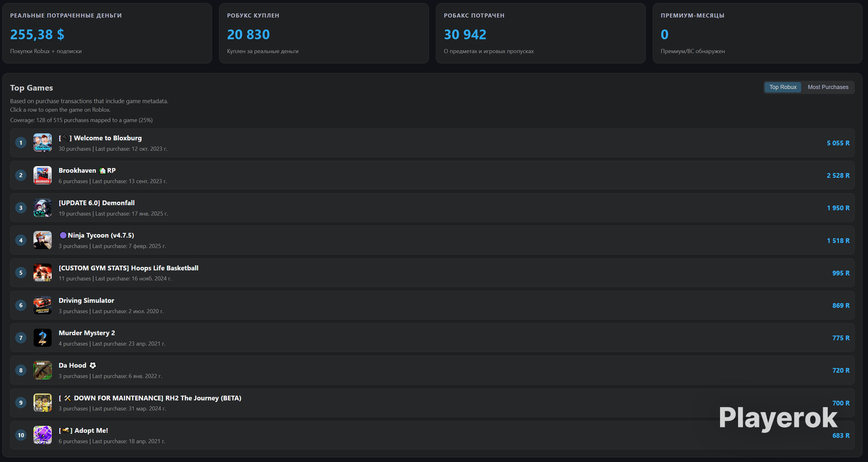Click the Murder Mystery 2 4 purchases line
This screenshot has width=868, height=462.
point(112,344)
